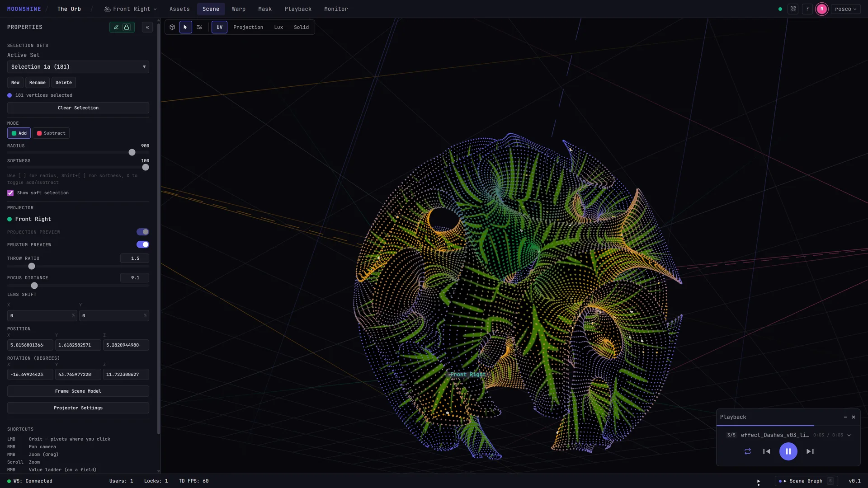
Task: Skip to previous clip in Playback
Action: pyautogui.click(x=767, y=451)
